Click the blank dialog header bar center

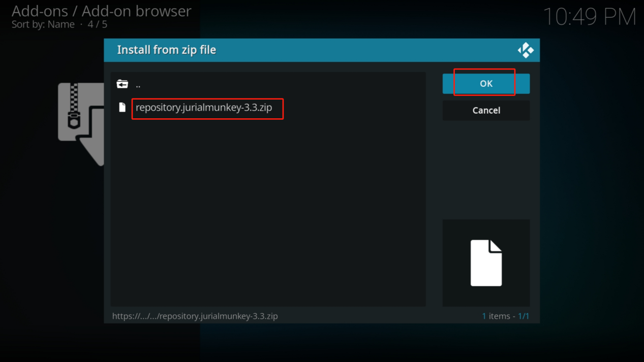[x=356, y=50]
